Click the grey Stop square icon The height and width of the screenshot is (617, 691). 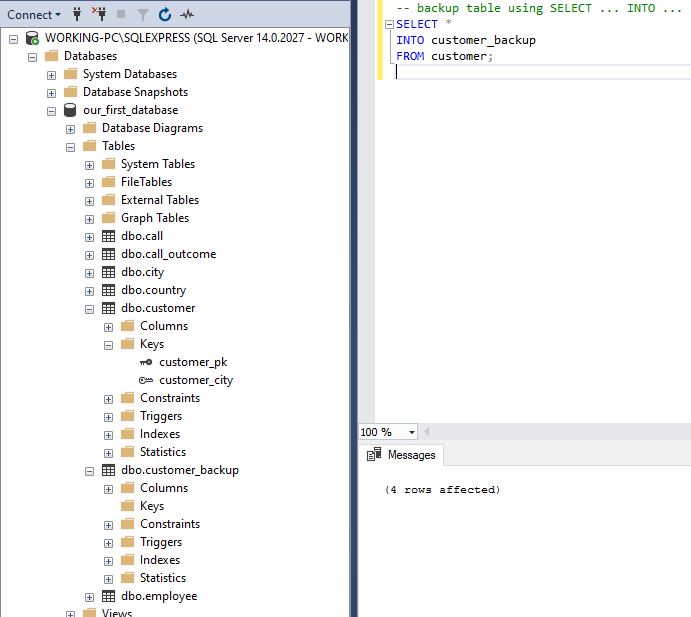(x=121, y=15)
